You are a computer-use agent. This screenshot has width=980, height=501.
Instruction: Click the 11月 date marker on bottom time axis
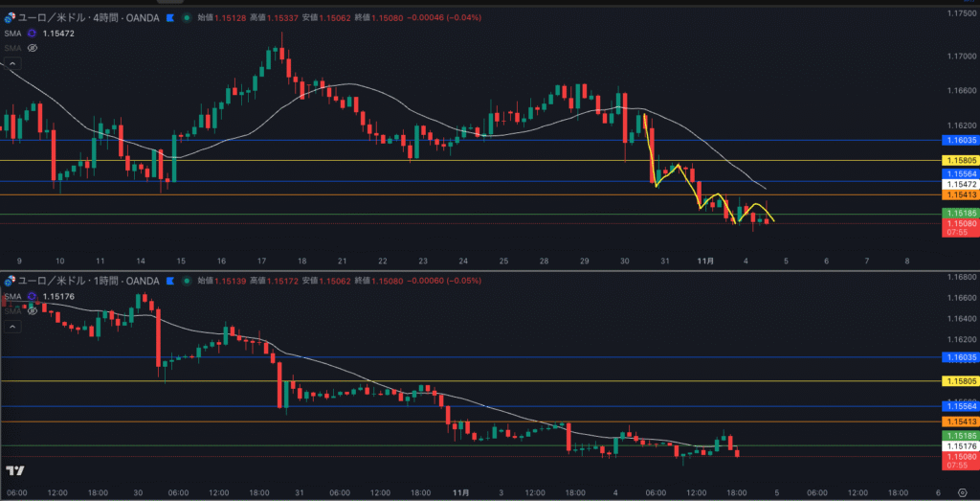click(x=460, y=492)
